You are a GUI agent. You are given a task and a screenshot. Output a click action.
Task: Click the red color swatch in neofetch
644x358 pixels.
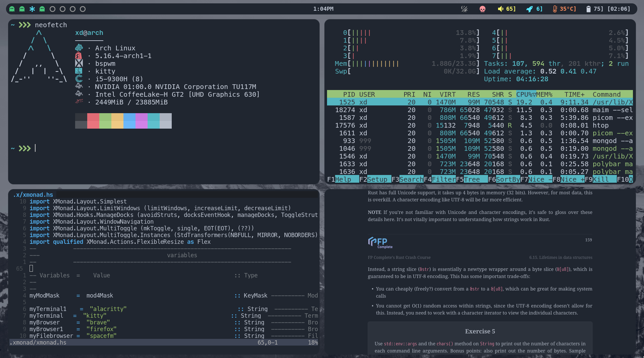(x=93, y=121)
